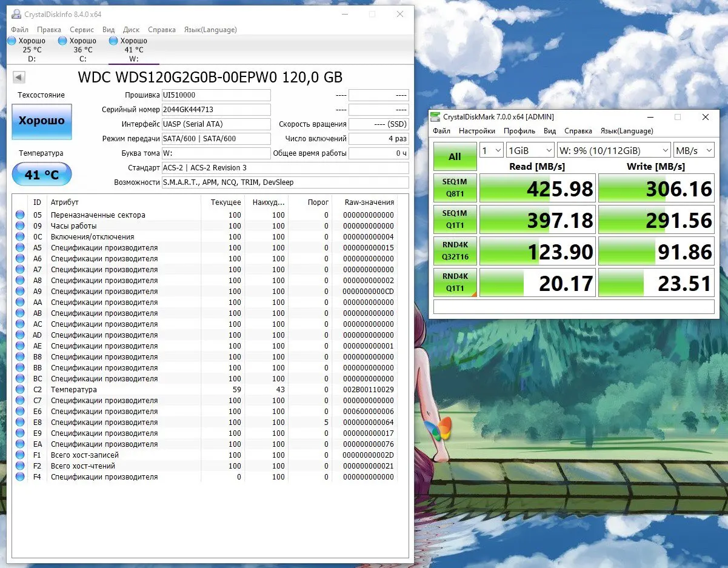The height and width of the screenshot is (568, 728).
Task: Click the CrystalDiskInfo title bar app icon
Action: coord(16,15)
